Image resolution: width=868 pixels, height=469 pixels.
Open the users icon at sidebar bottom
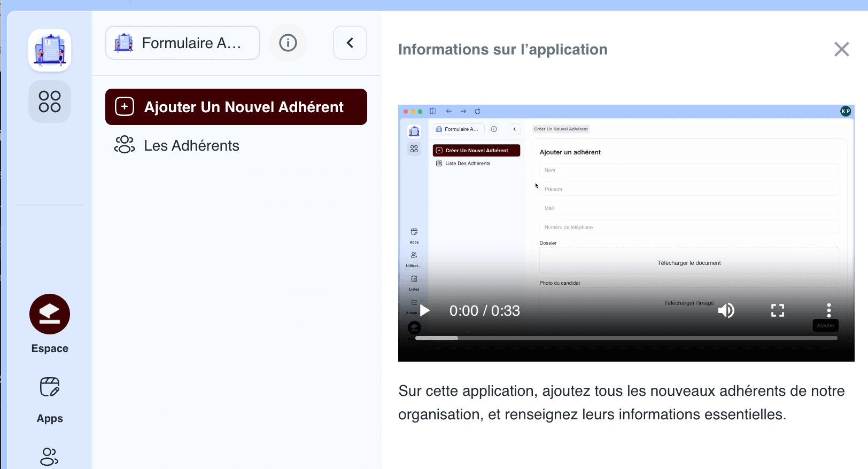[x=50, y=457]
